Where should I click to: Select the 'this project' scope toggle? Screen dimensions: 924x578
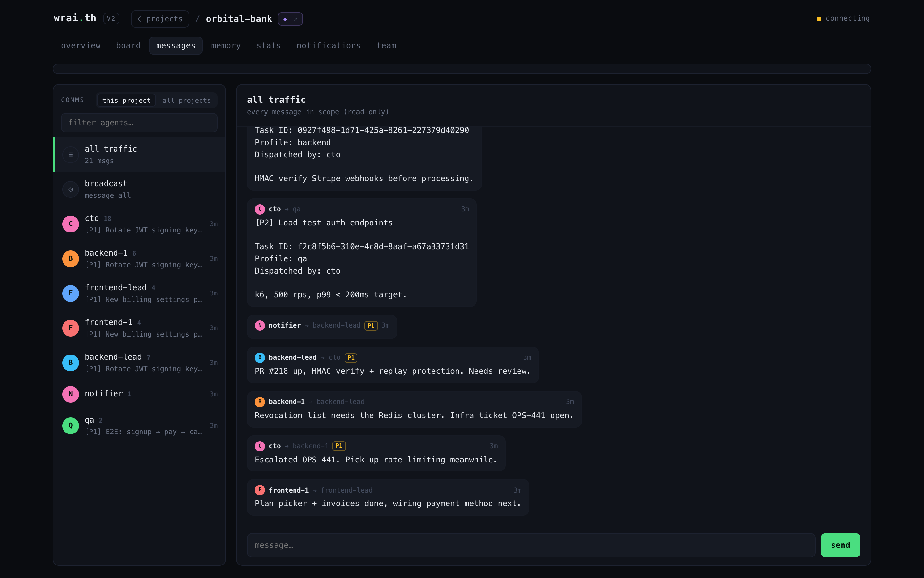[x=126, y=100]
